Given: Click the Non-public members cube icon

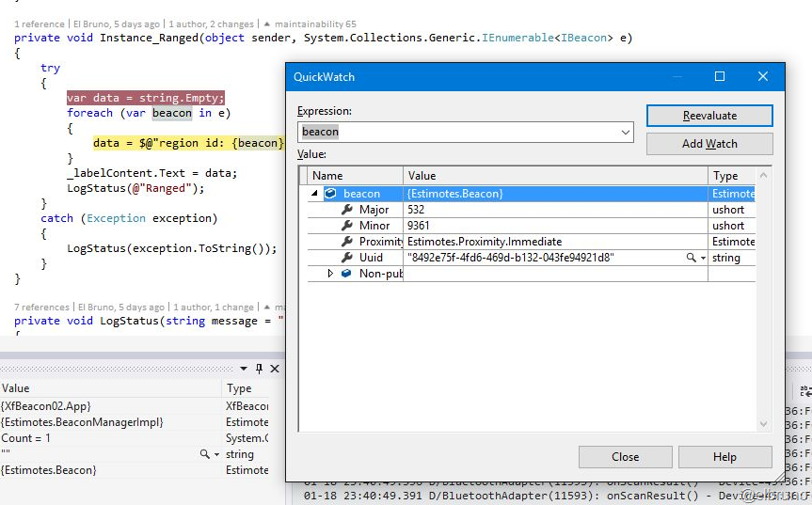Looking at the screenshot, I should click(x=346, y=274).
